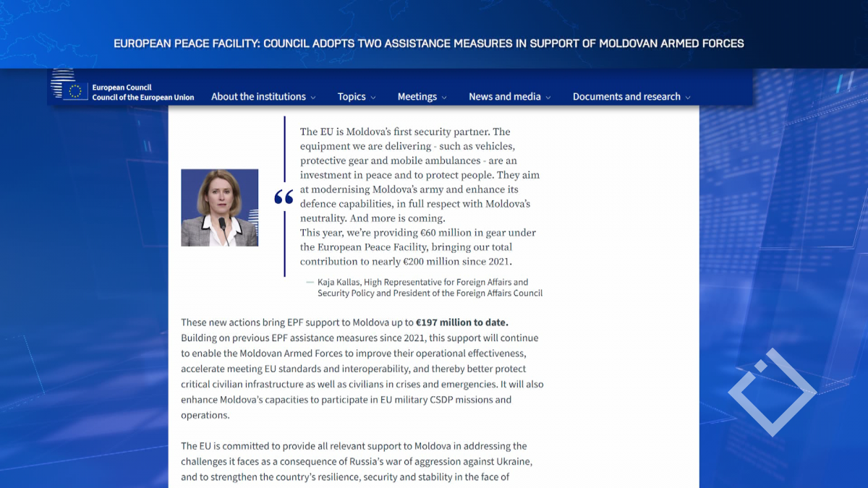Screen dimensions: 868x488
Task: Expand the Meetings chevron arrow
Action: click(444, 98)
